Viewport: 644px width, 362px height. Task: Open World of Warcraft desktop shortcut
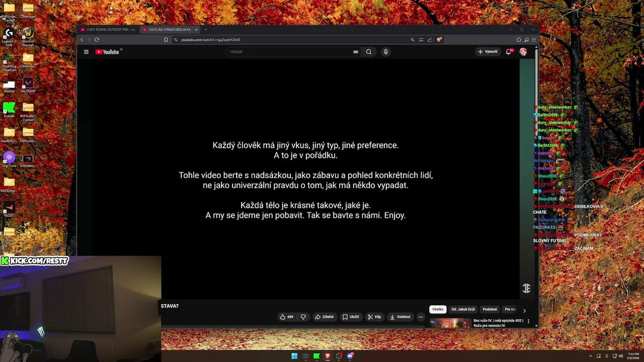pos(28,36)
